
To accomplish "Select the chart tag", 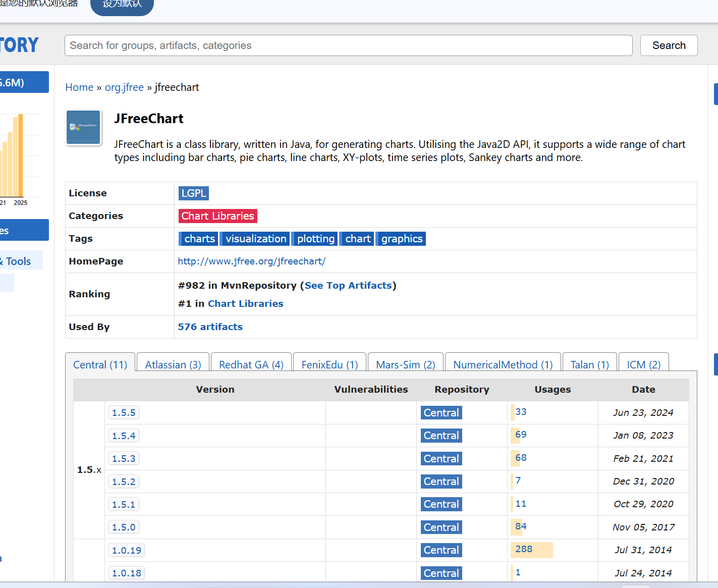I will click(357, 239).
